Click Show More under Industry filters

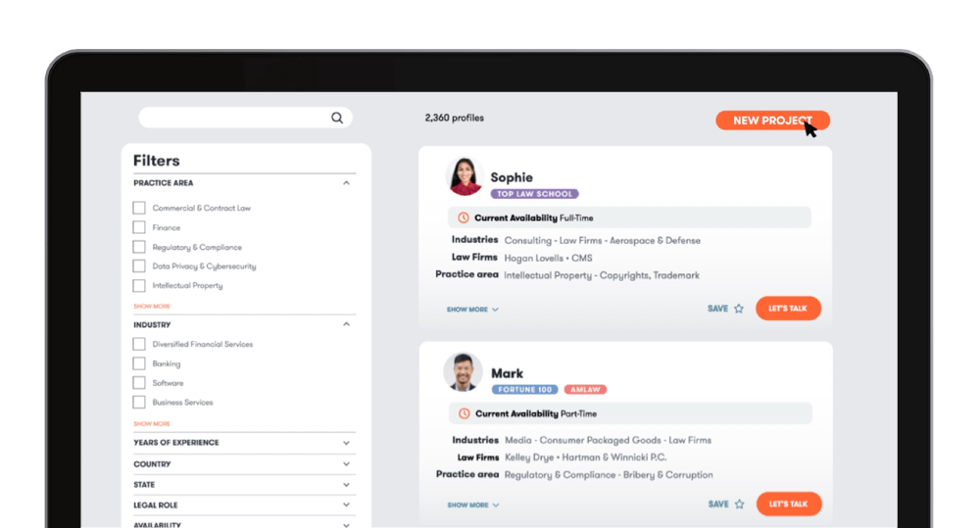(x=152, y=423)
